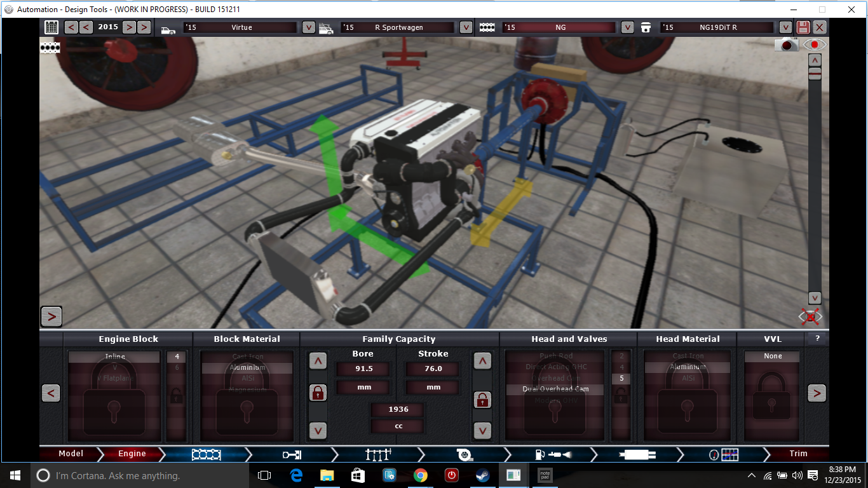The image size is (868, 488).
Task: Switch to the Trim tab
Action: tap(799, 454)
